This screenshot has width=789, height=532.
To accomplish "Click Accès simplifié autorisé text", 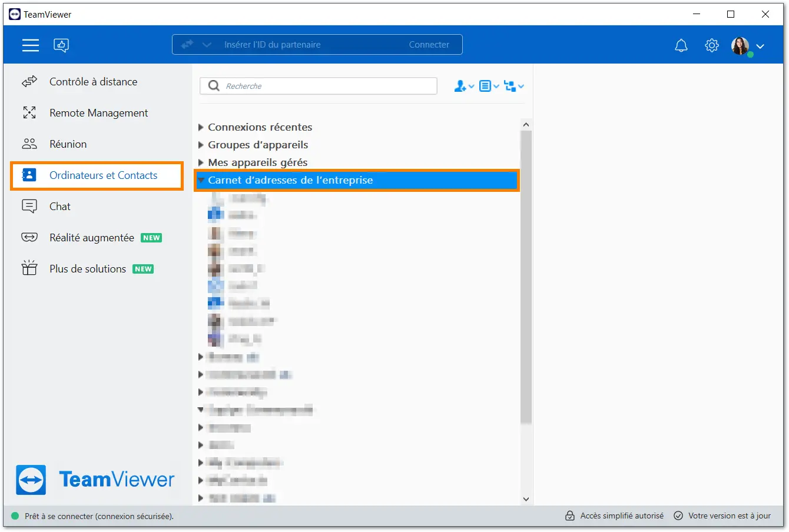I will tap(622, 516).
